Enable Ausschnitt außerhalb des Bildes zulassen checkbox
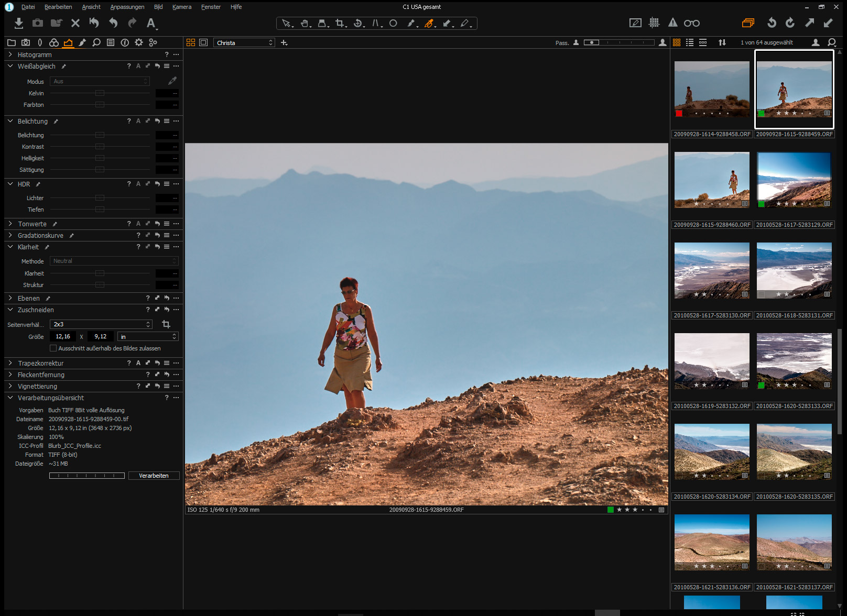The height and width of the screenshot is (616, 847). click(x=53, y=348)
